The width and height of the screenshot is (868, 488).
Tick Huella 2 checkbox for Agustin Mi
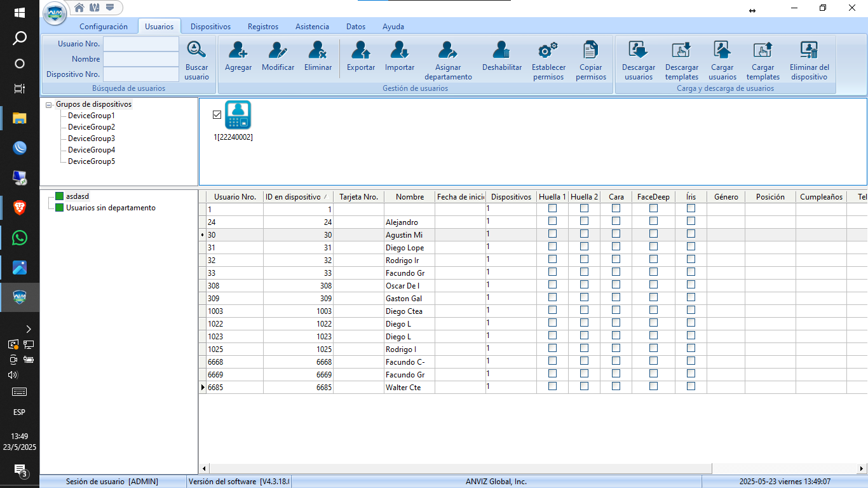click(x=584, y=234)
